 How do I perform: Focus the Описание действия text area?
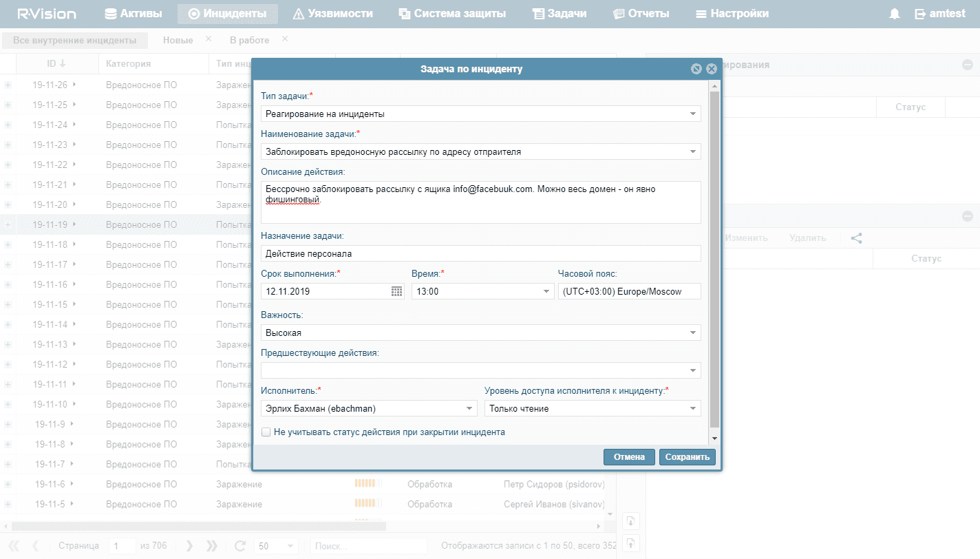(x=481, y=202)
